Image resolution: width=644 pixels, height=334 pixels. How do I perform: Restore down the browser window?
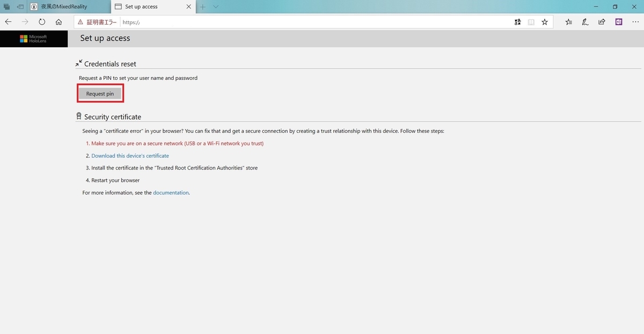615,6
